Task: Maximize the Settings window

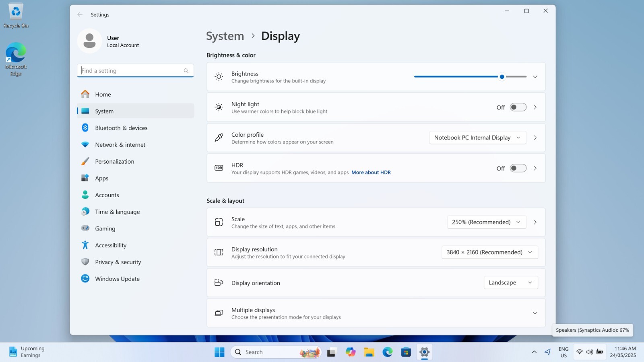Action: (526, 11)
